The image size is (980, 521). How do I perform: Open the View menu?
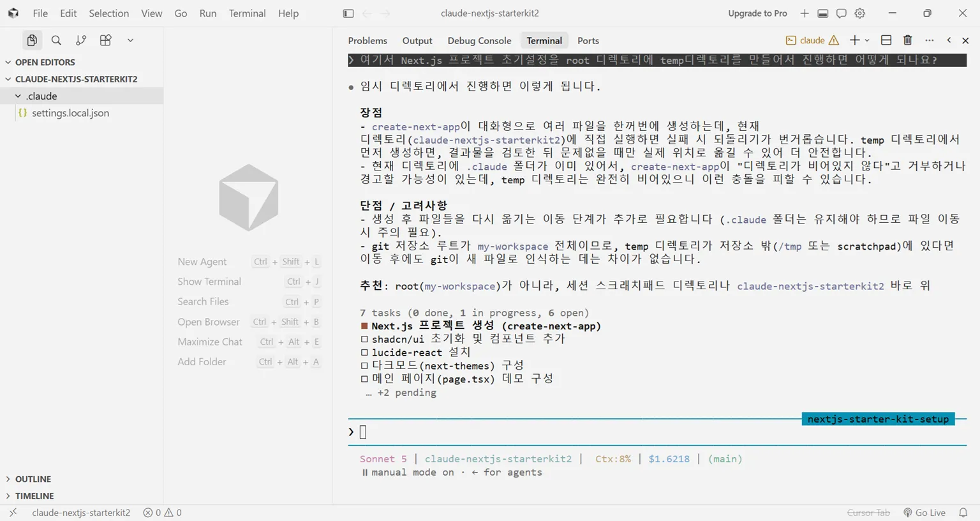tap(151, 13)
